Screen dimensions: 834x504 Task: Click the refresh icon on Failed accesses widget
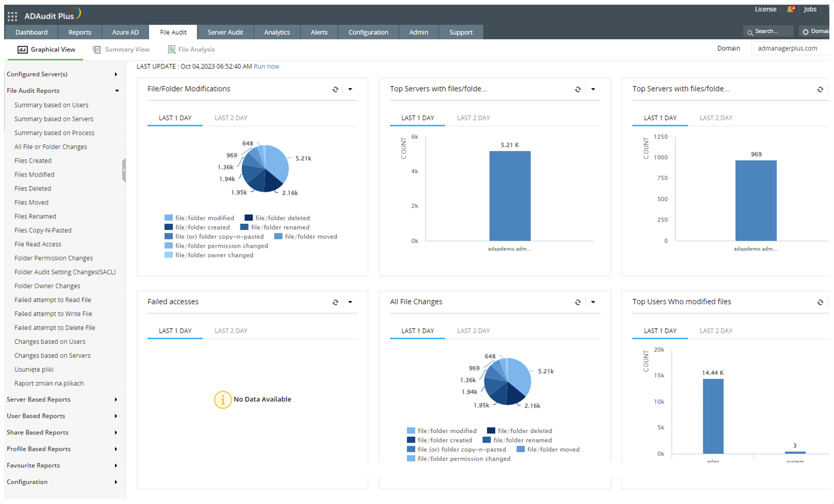(336, 302)
